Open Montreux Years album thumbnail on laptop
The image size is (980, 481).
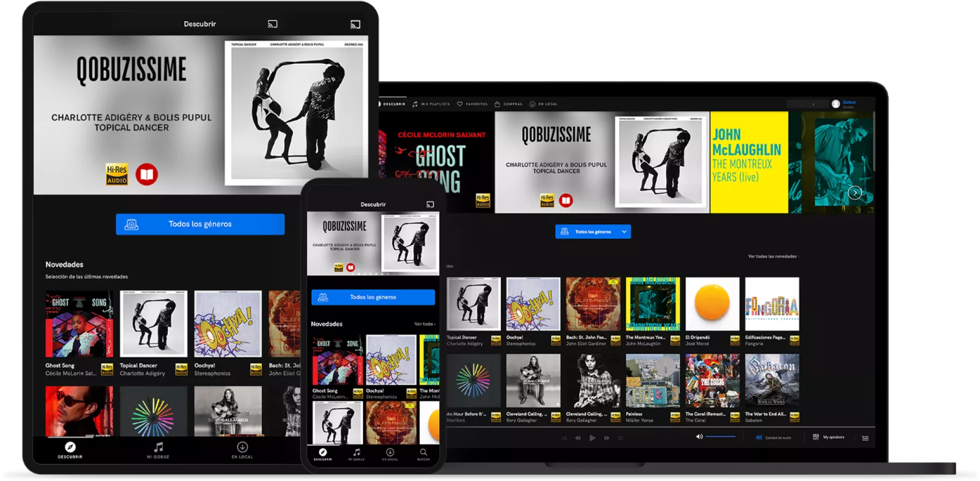[x=653, y=304]
